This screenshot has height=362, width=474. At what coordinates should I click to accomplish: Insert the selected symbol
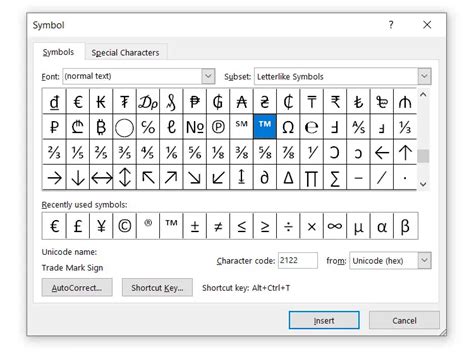coord(324,320)
